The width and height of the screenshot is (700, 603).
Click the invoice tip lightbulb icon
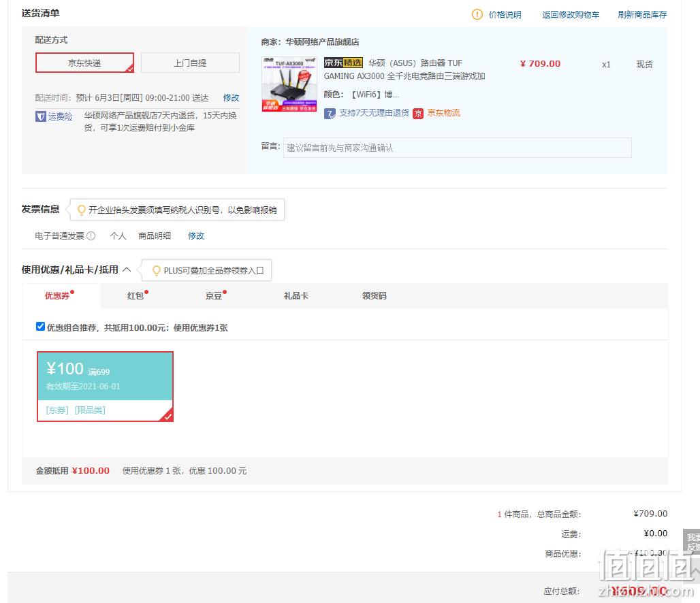[x=81, y=210]
